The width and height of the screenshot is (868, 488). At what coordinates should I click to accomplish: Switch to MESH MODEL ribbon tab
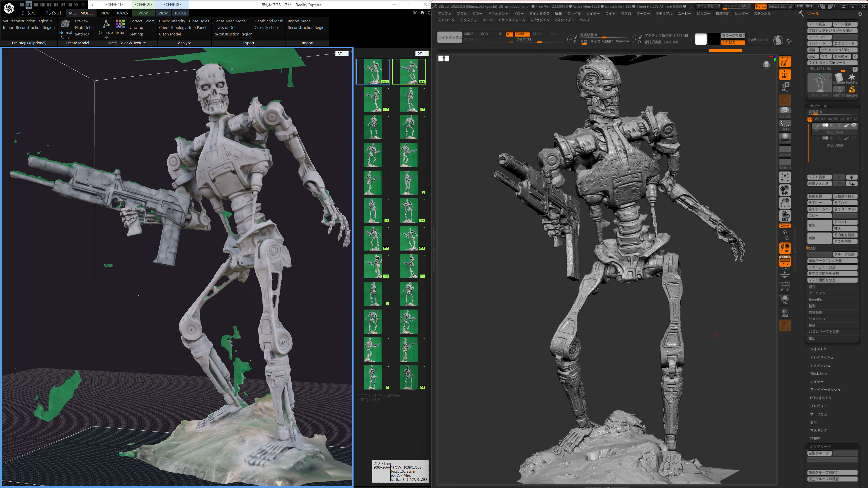(x=81, y=13)
